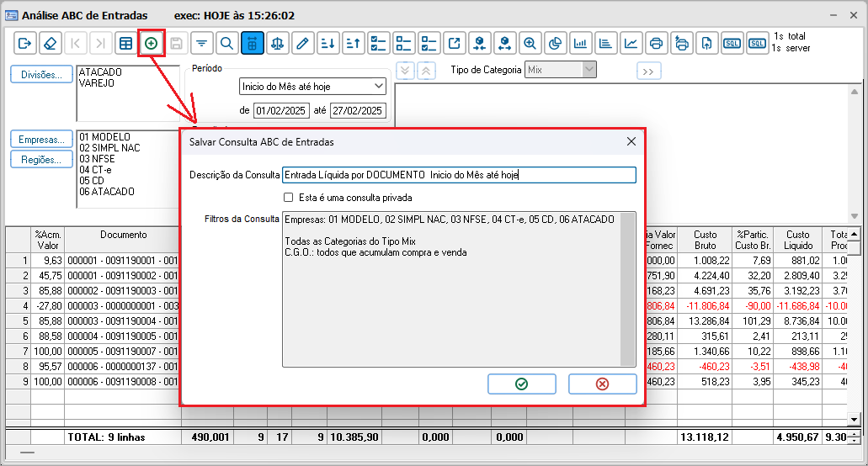Cancel with the red X button
This screenshot has height=466, width=868.
602,384
